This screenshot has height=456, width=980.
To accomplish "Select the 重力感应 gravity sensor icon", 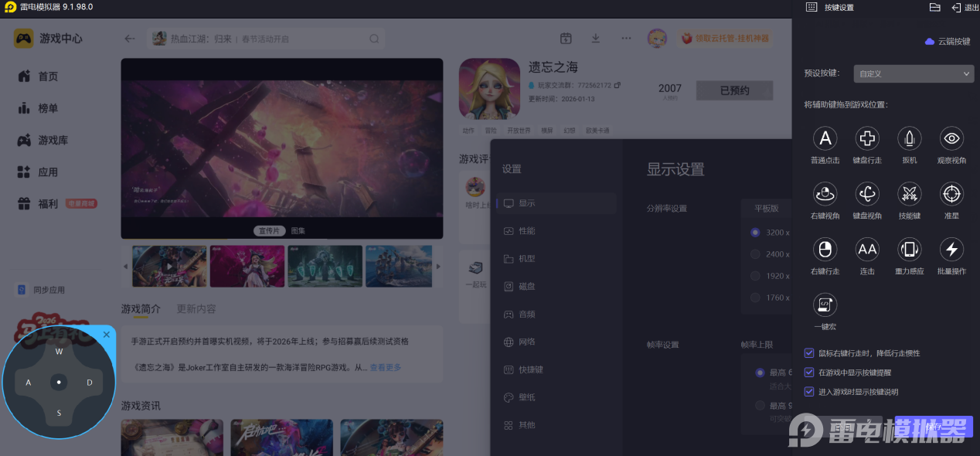I will point(909,249).
